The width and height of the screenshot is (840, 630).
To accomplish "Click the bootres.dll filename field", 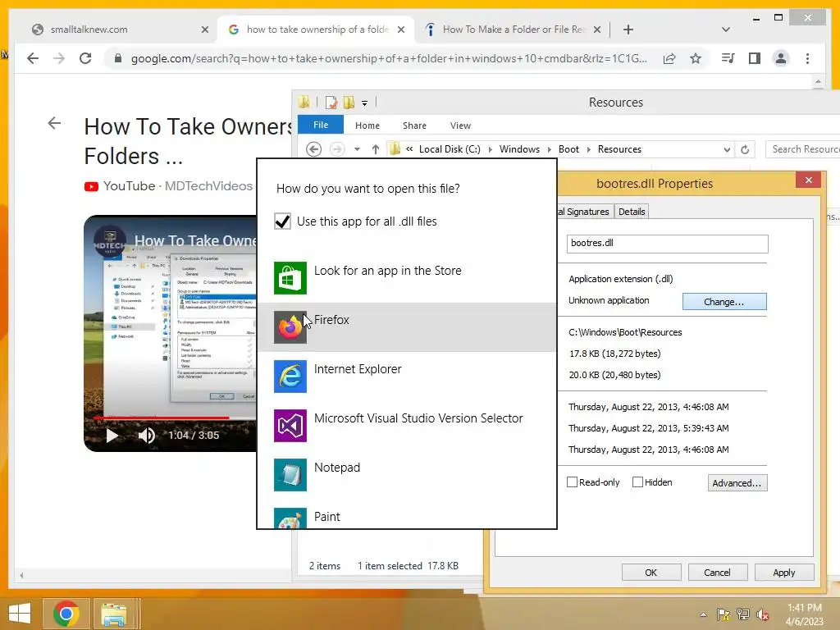I will click(667, 243).
